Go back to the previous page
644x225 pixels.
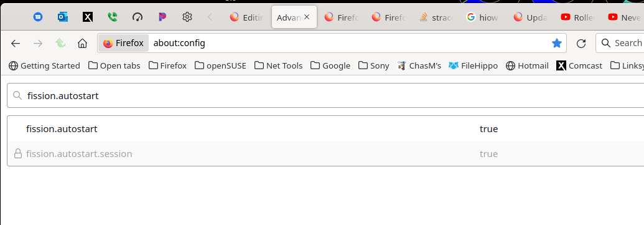16,43
